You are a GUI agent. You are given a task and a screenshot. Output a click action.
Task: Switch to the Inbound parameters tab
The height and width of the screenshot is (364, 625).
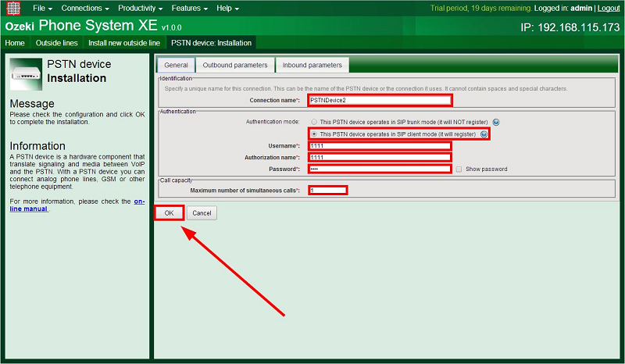(x=312, y=65)
